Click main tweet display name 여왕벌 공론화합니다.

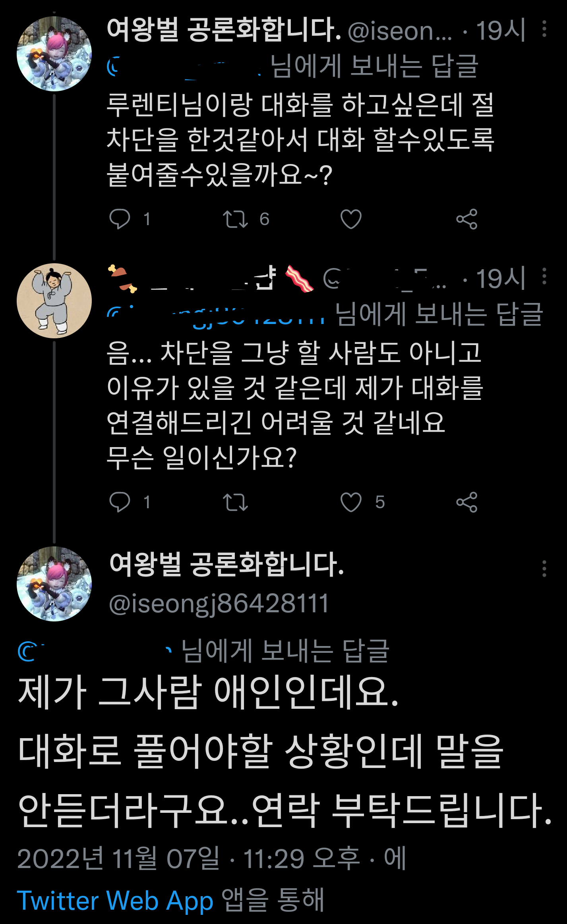tap(226, 565)
